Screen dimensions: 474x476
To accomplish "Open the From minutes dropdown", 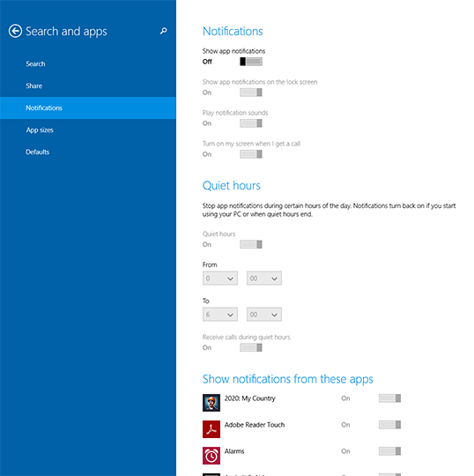I will pyautogui.click(x=264, y=278).
